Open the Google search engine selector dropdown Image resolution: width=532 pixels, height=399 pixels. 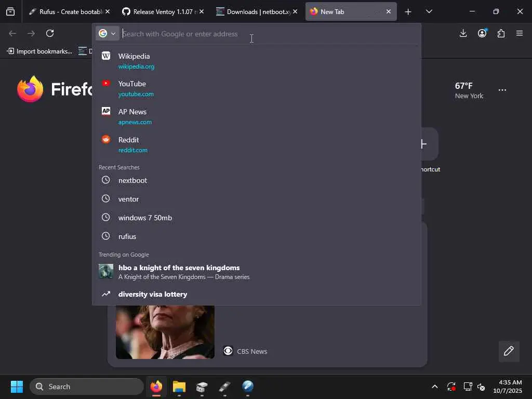107,33
